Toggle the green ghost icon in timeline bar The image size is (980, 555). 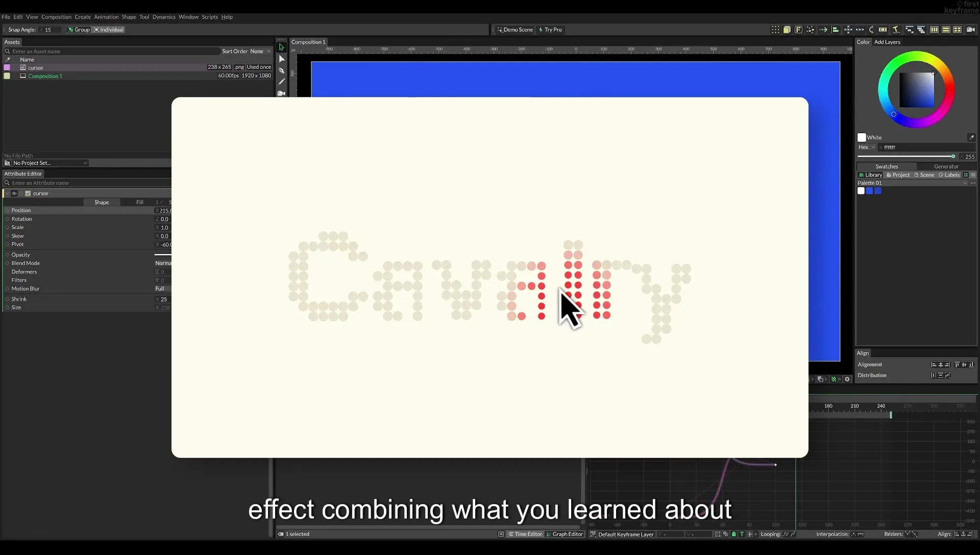point(733,534)
